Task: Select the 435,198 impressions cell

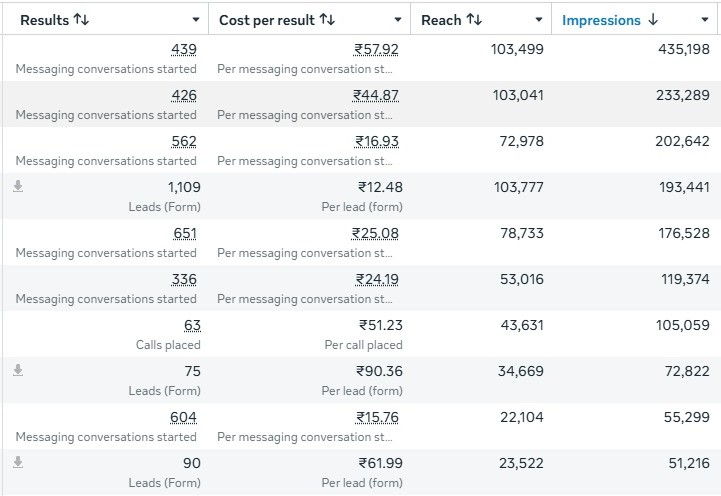Action: tap(678, 49)
